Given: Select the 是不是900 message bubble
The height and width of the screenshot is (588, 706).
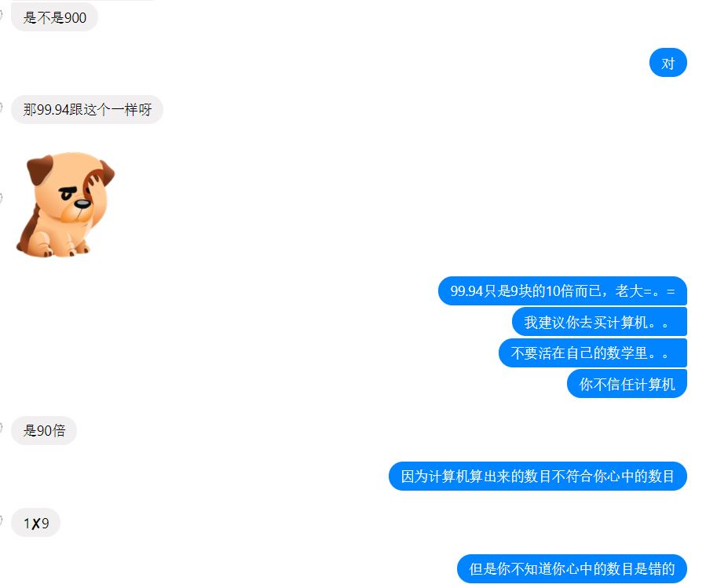Looking at the screenshot, I should point(54,17).
